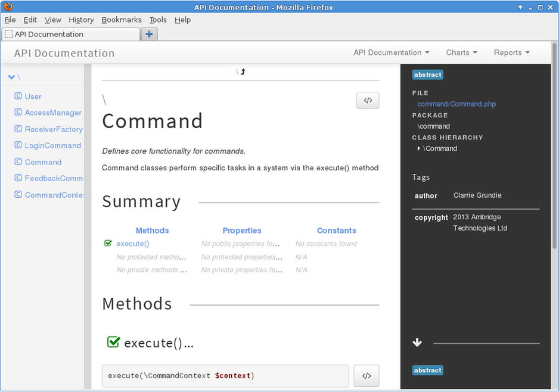Viewport: 559px width, 392px height.
Task: Open the CommandConte class link
Action: click(x=54, y=195)
